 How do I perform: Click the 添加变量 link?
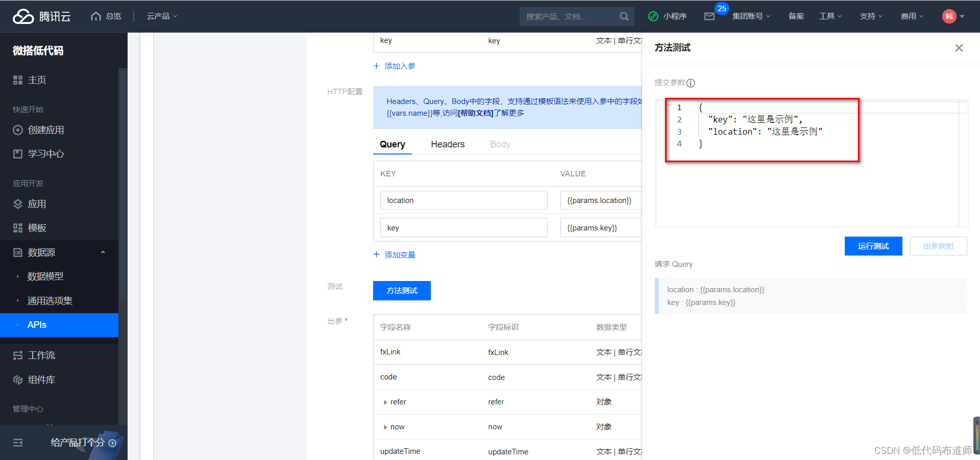[x=400, y=255]
